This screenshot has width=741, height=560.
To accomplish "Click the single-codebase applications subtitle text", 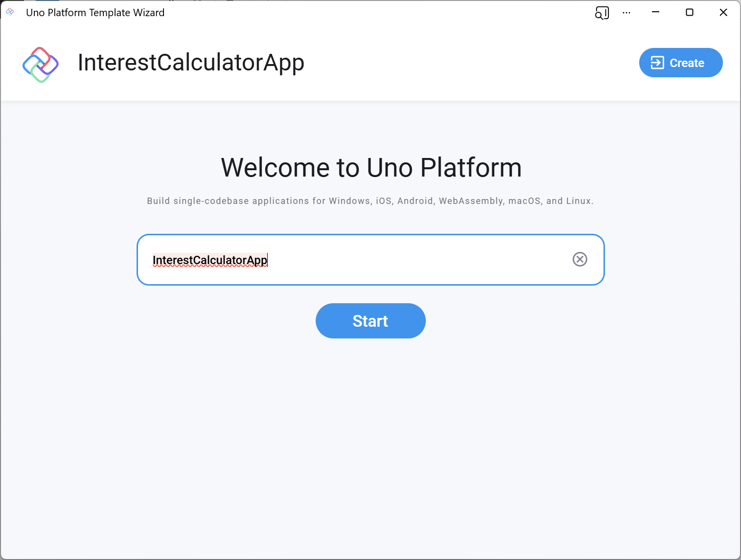I will click(370, 201).
